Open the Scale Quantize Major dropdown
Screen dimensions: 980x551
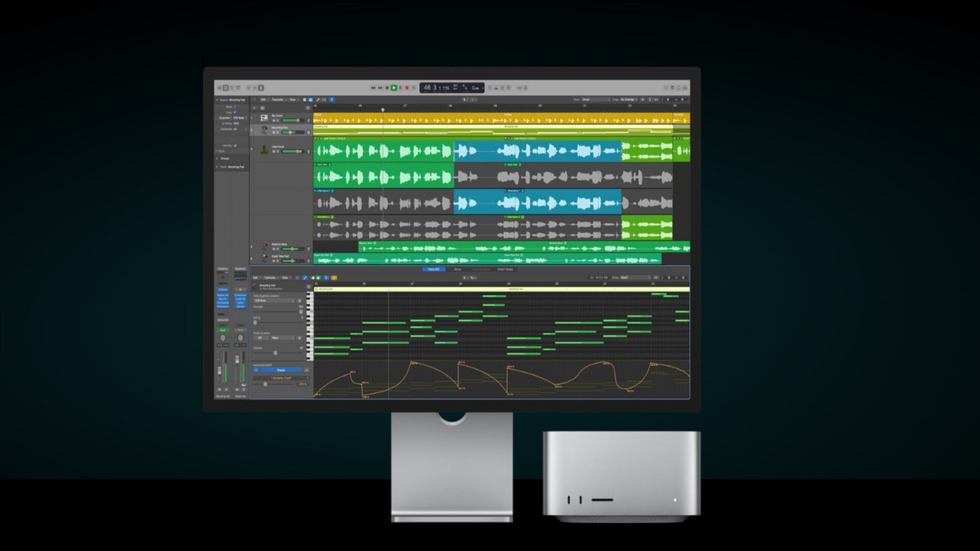(283, 338)
